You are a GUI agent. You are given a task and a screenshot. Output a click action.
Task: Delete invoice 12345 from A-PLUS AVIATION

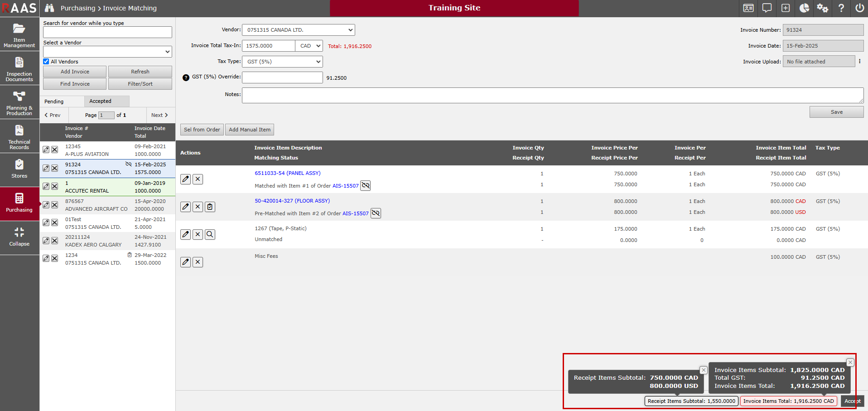tap(54, 150)
